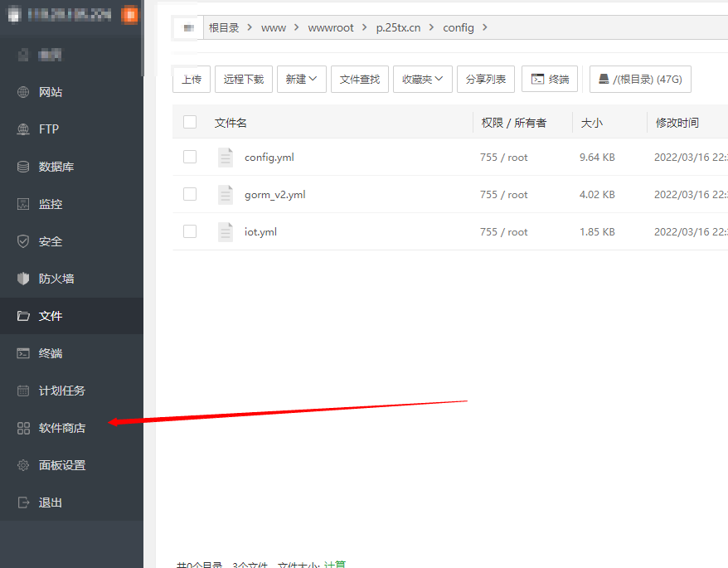Screen dimensions: 728x568
Task: Sort by the 大小 column header
Action: 592,123
